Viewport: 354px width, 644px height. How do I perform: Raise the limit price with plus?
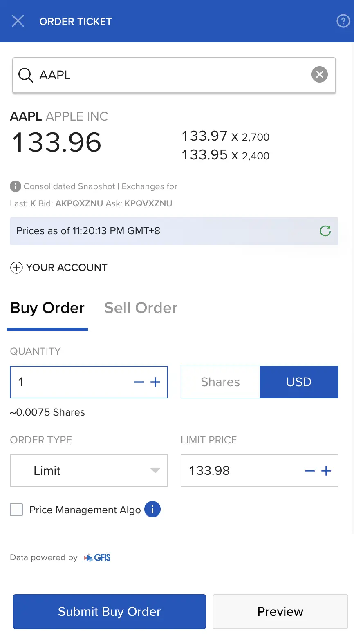click(x=326, y=471)
